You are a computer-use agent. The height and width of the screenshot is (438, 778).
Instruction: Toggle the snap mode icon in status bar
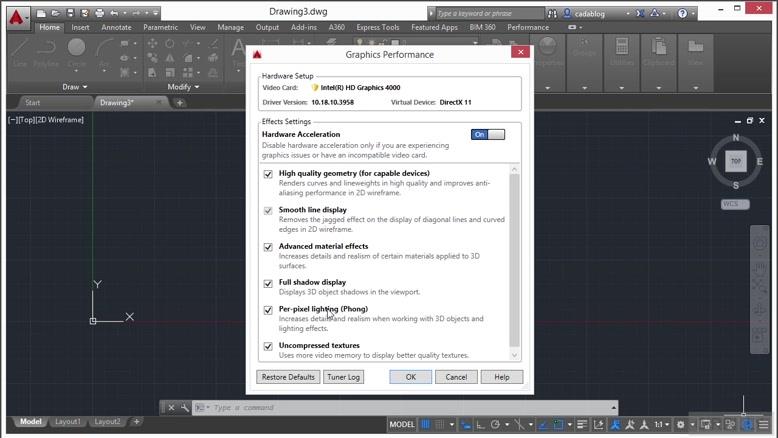440,425
